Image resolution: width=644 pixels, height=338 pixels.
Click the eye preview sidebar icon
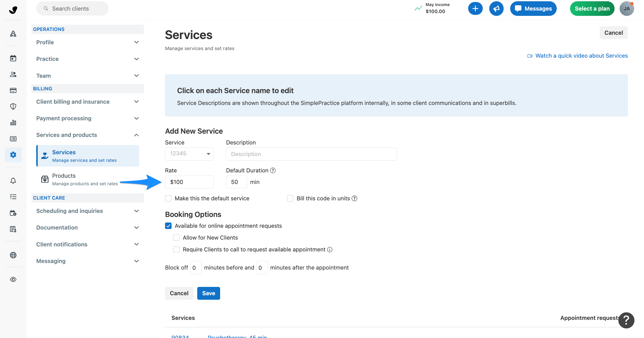[13, 279]
